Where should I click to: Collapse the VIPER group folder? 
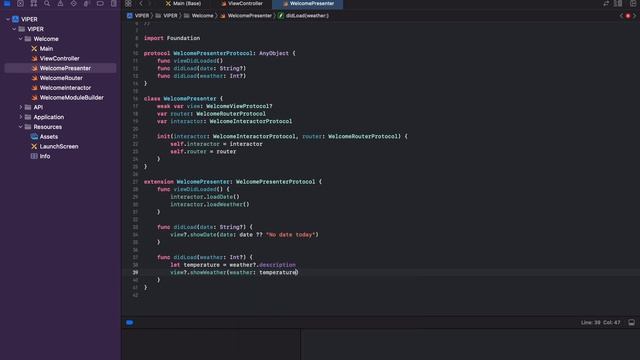click(x=14, y=29)
